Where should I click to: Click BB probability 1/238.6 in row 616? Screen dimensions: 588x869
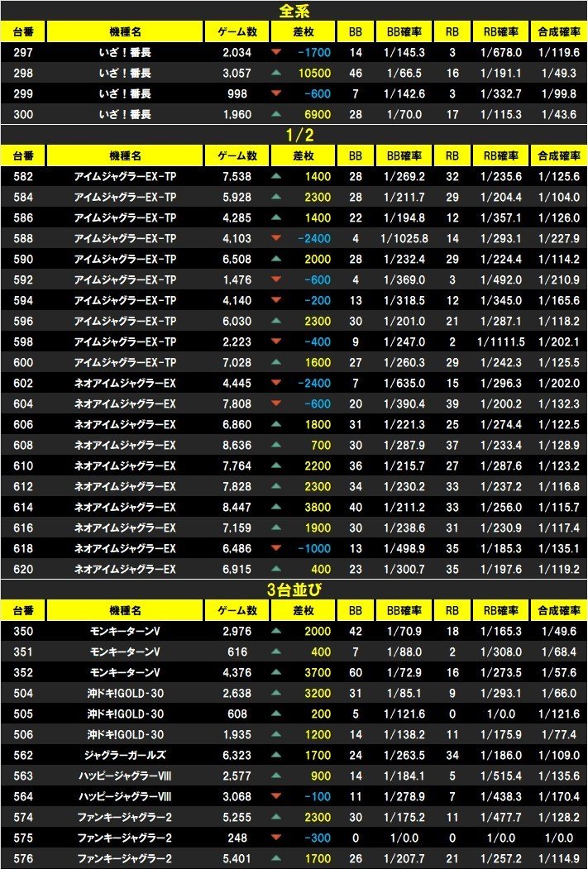coord(404,528)
